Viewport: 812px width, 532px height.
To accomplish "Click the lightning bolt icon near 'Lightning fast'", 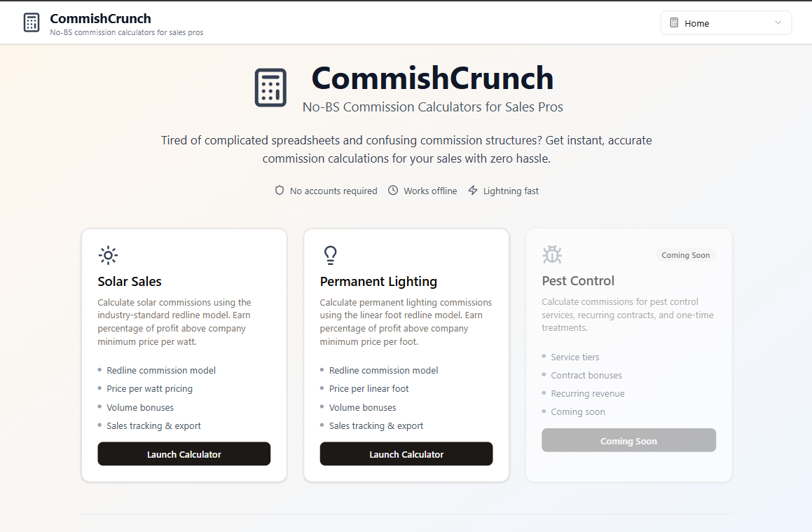I will coord(473,190).
